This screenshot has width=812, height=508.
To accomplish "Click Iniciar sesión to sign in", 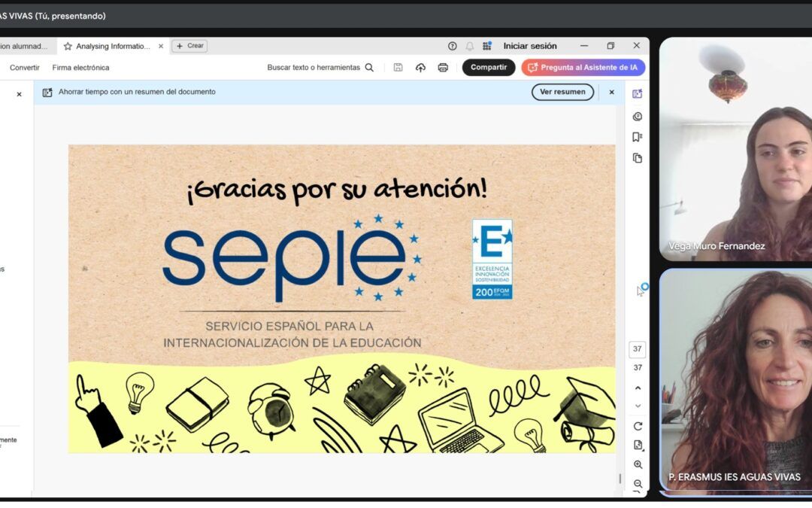I will point(530,46).
